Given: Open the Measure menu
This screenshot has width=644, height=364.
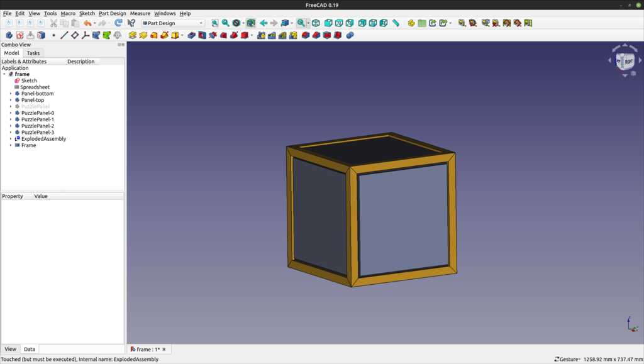Looking at the screenshot, I should tap(140, 14).
